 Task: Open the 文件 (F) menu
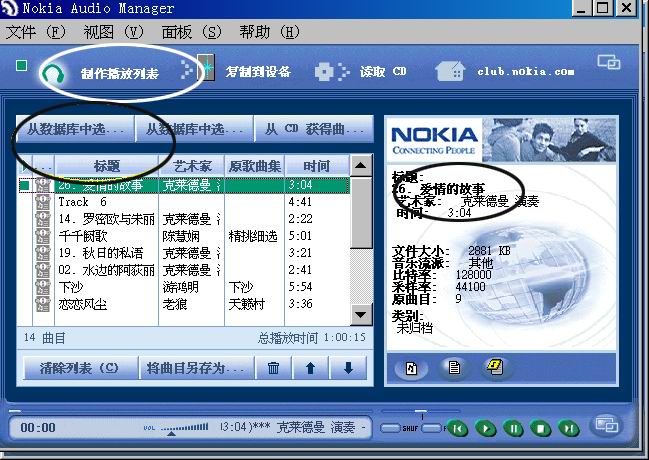click(x=36, y=32)
